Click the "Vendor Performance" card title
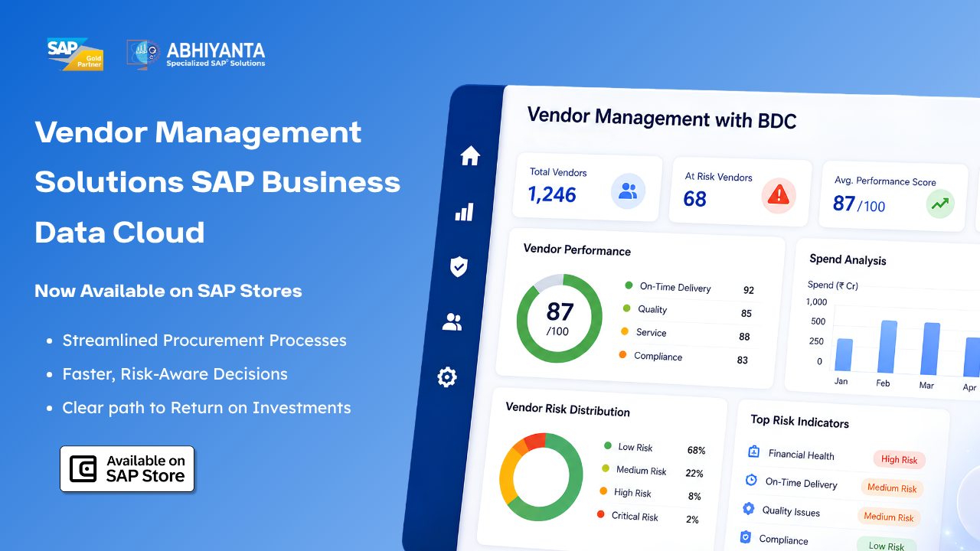The width and height of the screenshot is (980, 551). (577, 250)
